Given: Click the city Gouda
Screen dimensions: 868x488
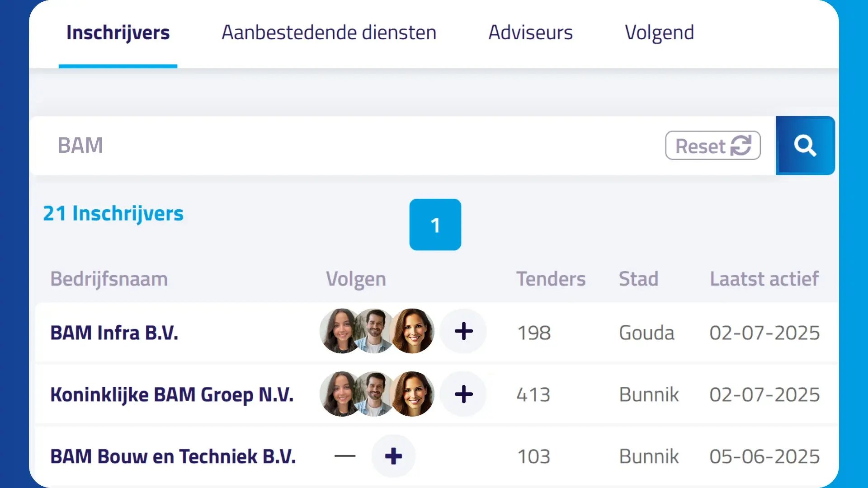Looking at the screenshot, I should pyautogui.click(x=646, y=333).
